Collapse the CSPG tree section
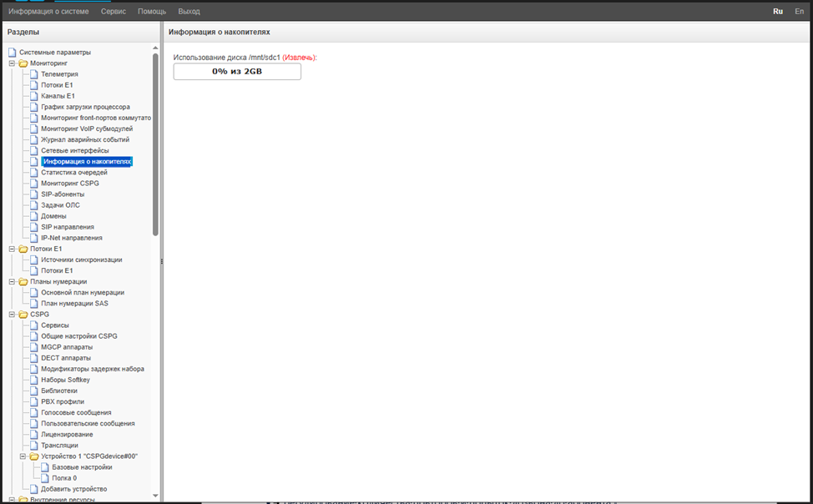813x504 pixels. (12, 315)
